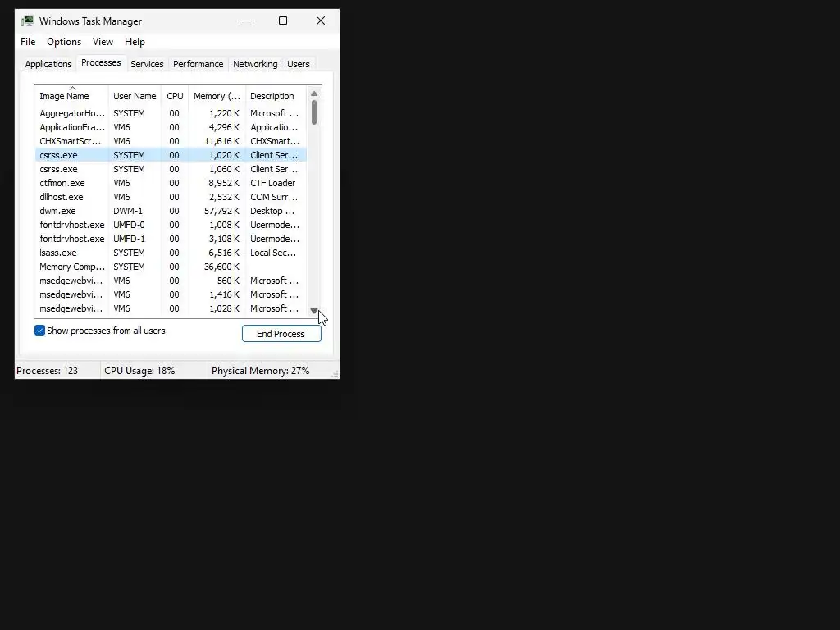Click the COM Surr... description cell
Screen dimensions: 840x630
pyautogui.click(x=274, y=197)
